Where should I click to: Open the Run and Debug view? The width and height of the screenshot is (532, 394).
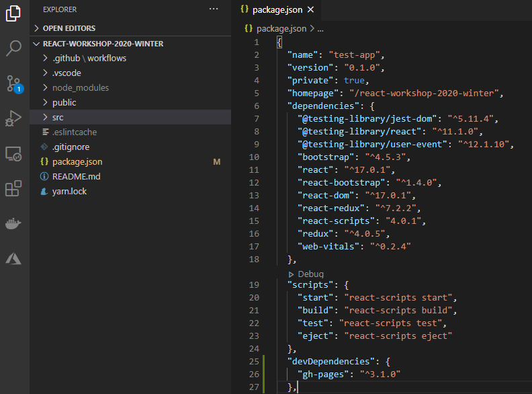point(13,118)
